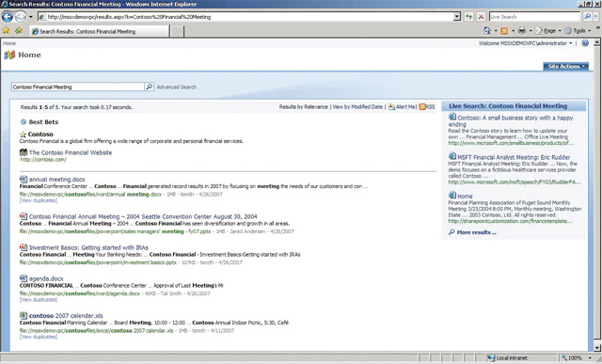Click the scrollbar down arrow
The image size is (602, 364).
(x=597, y=347)
